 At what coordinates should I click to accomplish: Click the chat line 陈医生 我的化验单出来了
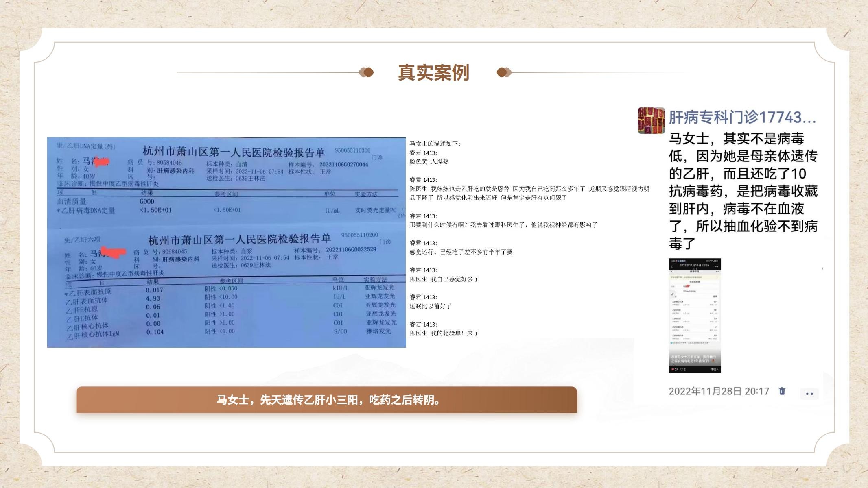pyautogui.click(x=444, y=333)
